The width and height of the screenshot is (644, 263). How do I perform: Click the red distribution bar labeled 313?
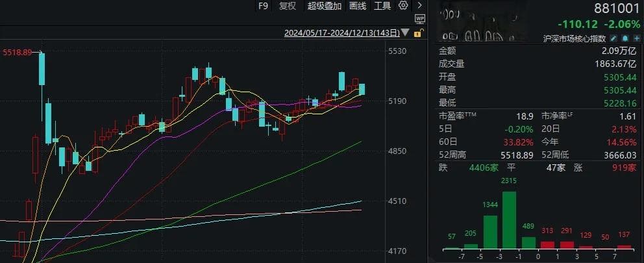(547, 245)
